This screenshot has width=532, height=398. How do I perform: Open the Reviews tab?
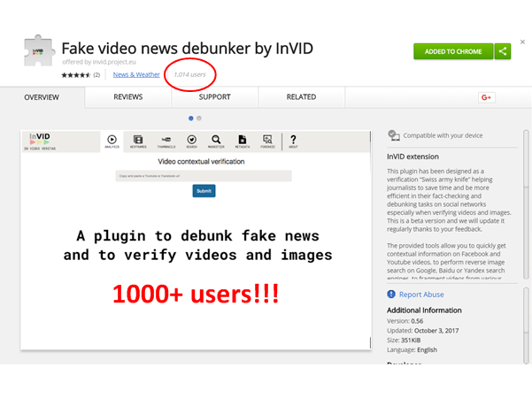(x=128, y=97)
